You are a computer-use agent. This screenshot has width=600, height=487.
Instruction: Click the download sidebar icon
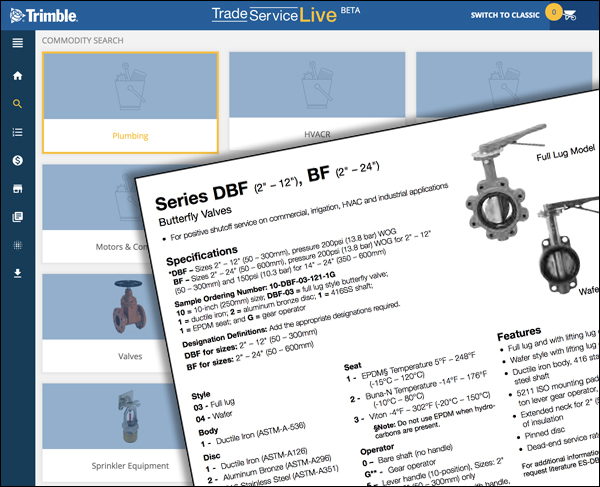coord(18,273)
